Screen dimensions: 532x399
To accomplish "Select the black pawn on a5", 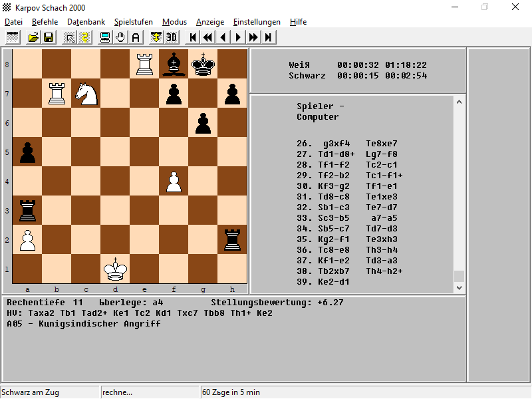I will tap(27, 152).
